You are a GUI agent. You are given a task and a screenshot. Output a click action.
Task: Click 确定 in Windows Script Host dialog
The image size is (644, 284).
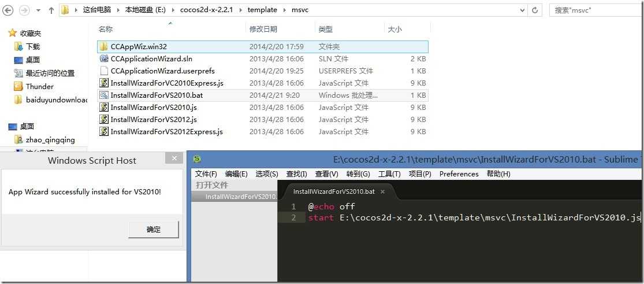154,230
